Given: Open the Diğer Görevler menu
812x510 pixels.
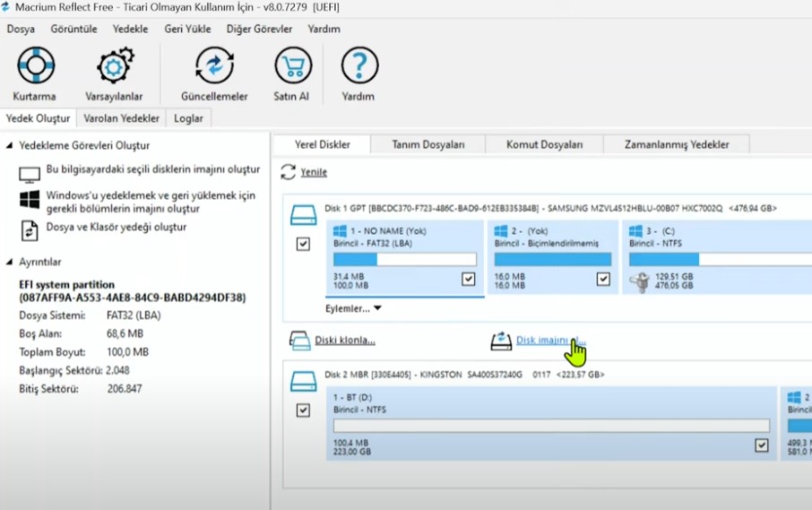Looking at the screenshot, I should coord(259,29).
